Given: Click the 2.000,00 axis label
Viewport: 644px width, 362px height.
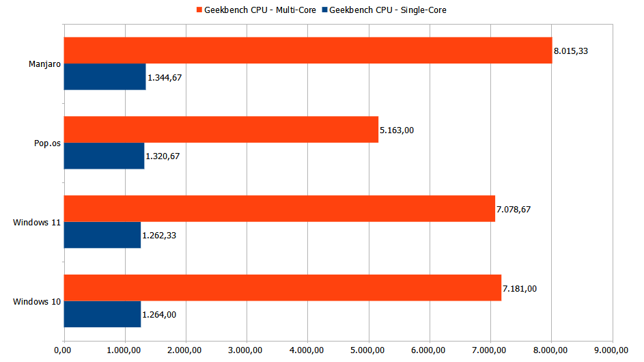Looking at the screenshot, I should [x=184, y=350].
